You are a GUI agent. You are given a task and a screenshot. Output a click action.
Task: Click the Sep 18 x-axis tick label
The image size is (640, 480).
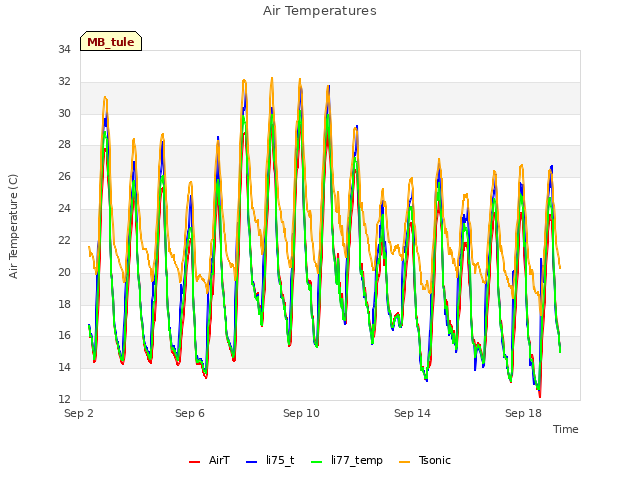(x=523, y=413)
